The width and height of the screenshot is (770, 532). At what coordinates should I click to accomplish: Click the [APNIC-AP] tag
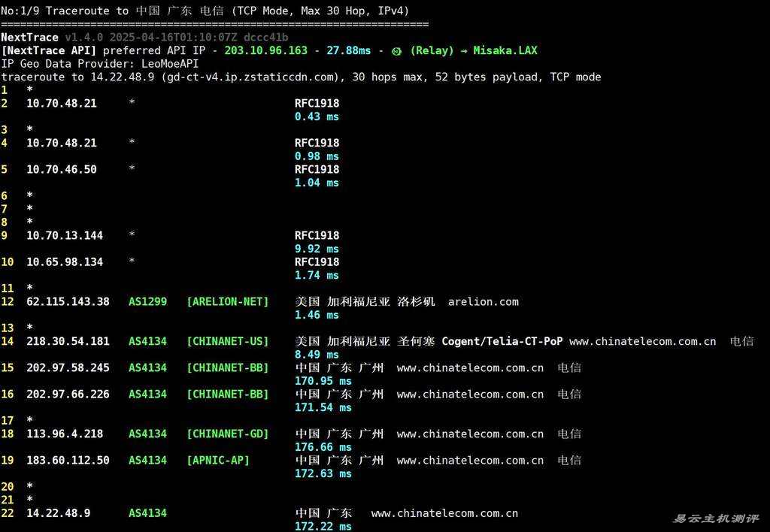pyautogui.click(x=218, y=461)
